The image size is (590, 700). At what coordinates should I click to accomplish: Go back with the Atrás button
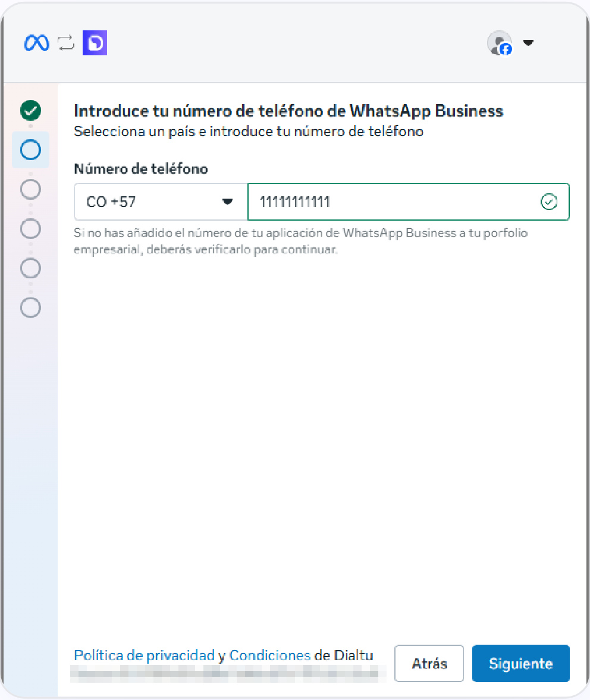(429, 663)
